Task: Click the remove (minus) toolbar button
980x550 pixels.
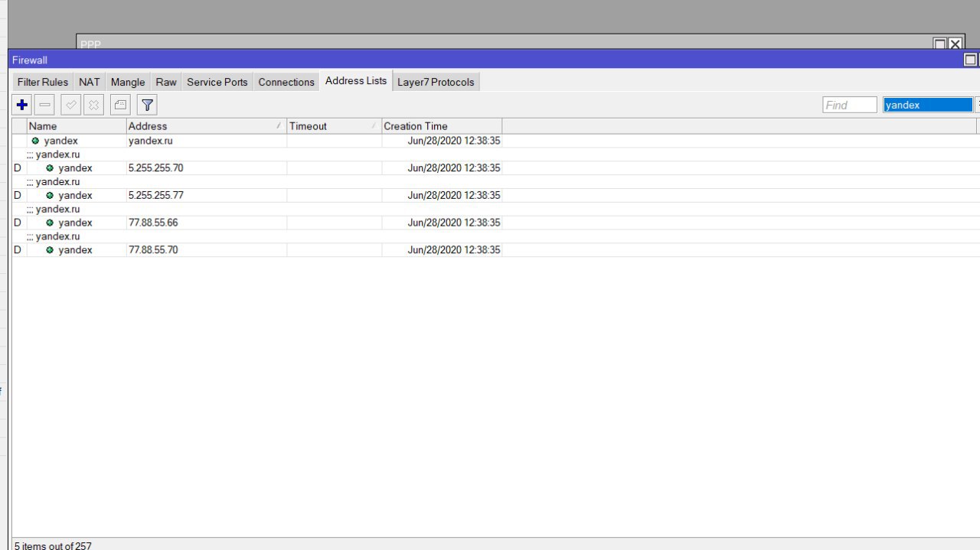Action: tap(45, 105)
